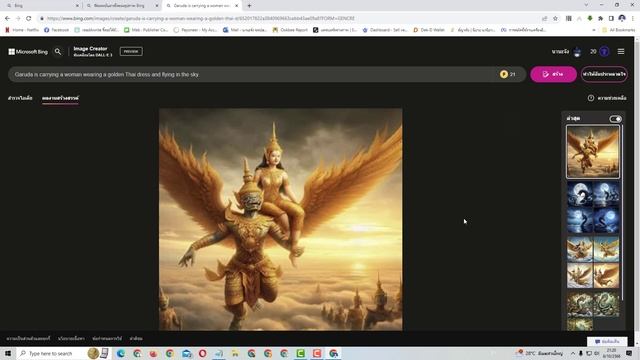Open the green serpent thumbnail group
The width and height of the screenshot is (640, 360).
pyautogui.click(x=593, y=310)
